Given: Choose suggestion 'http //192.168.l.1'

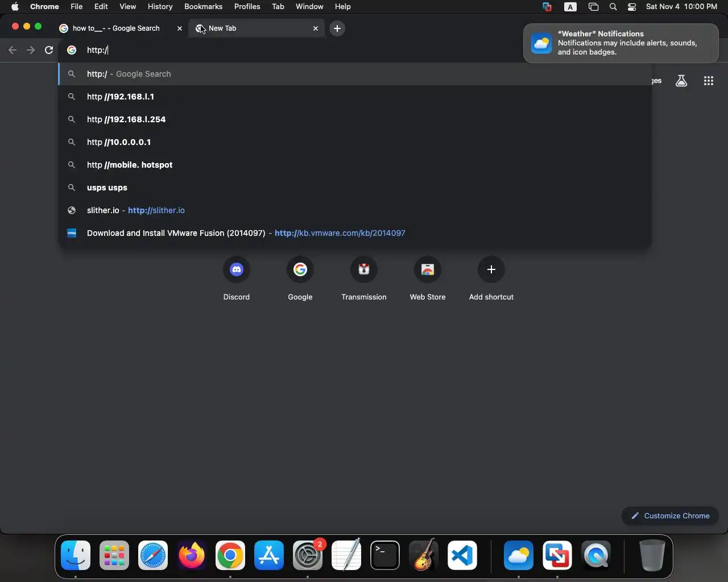Looking at the screenshot, I should [x=355, y=97].
